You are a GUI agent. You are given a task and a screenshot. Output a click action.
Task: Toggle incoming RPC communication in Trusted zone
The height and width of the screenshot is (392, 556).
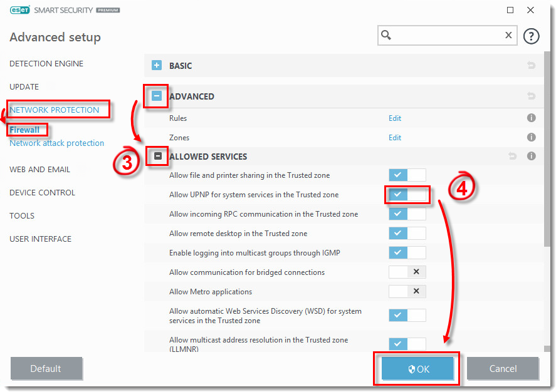[x=407, y=214]
